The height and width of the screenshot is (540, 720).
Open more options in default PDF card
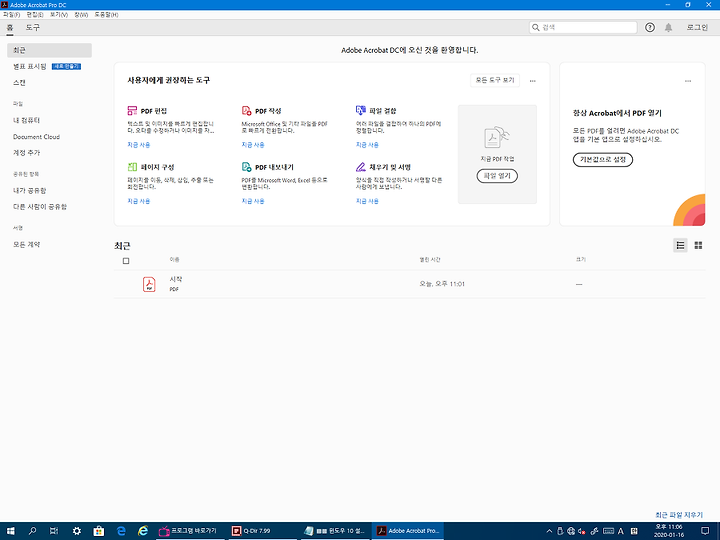point(688,81)
